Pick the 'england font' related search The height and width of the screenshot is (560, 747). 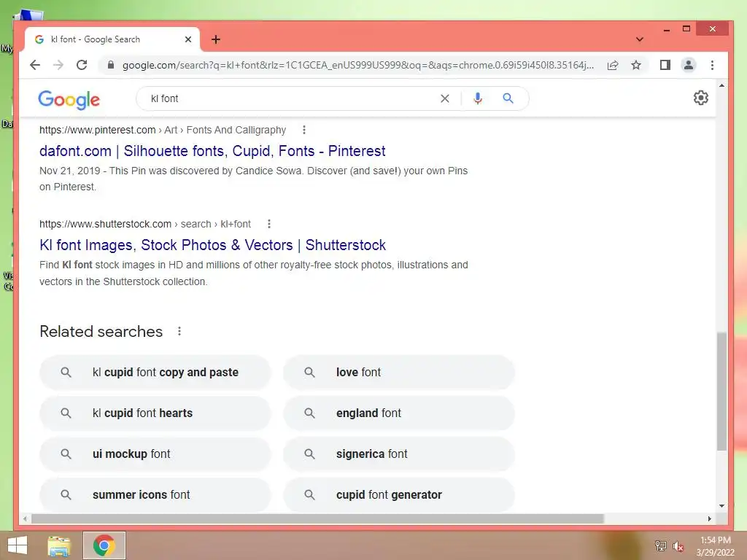click(399, 413)
